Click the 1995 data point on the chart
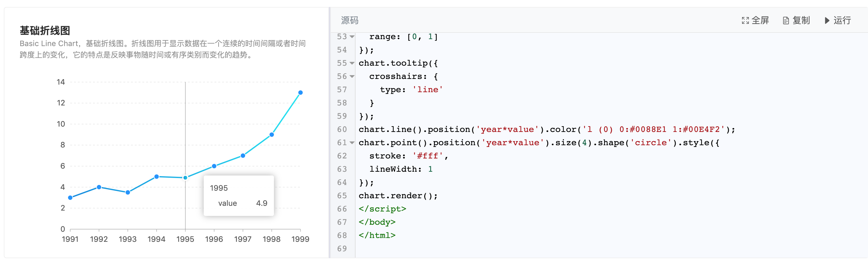The width and height of the screenshot is (868, 262). (185, 178)
